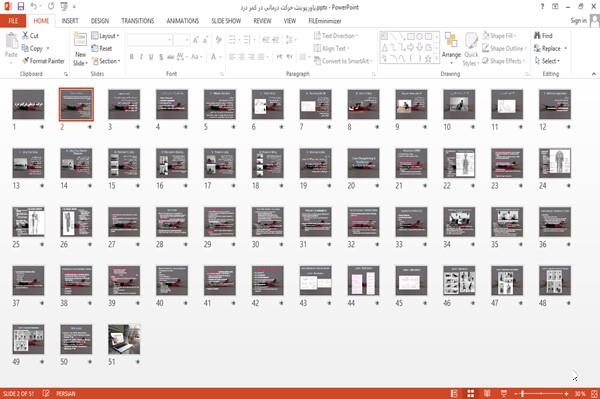600x399 pixels.
Task: Open Shape Outline dropdown
Action: [x=505, y=48]
